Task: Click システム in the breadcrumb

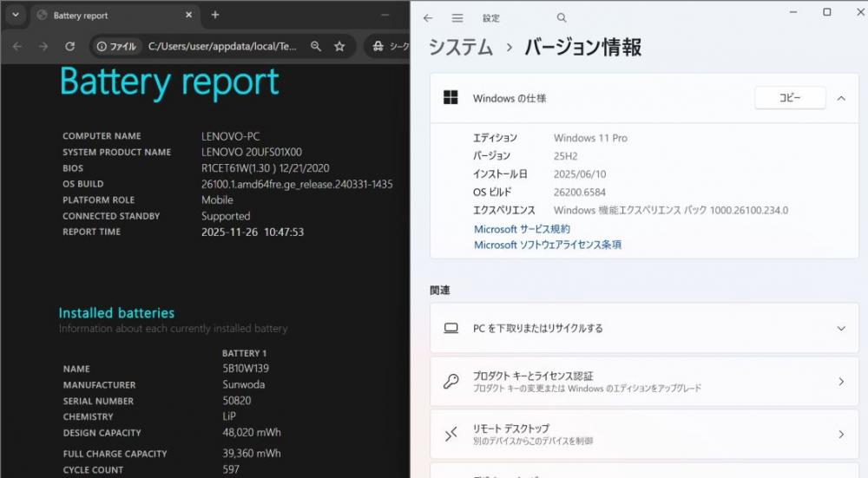Action: pyautogui.click(x=461, y=47)
